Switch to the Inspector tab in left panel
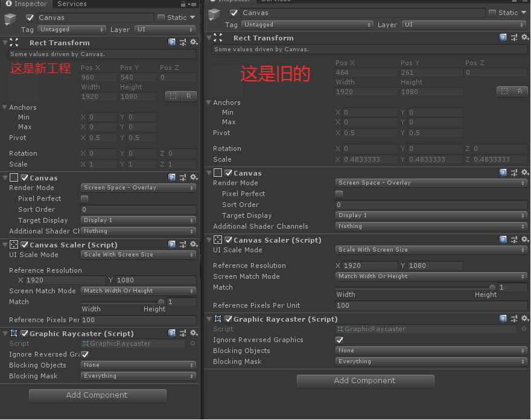The image size is (531, 420). [27, 4]
